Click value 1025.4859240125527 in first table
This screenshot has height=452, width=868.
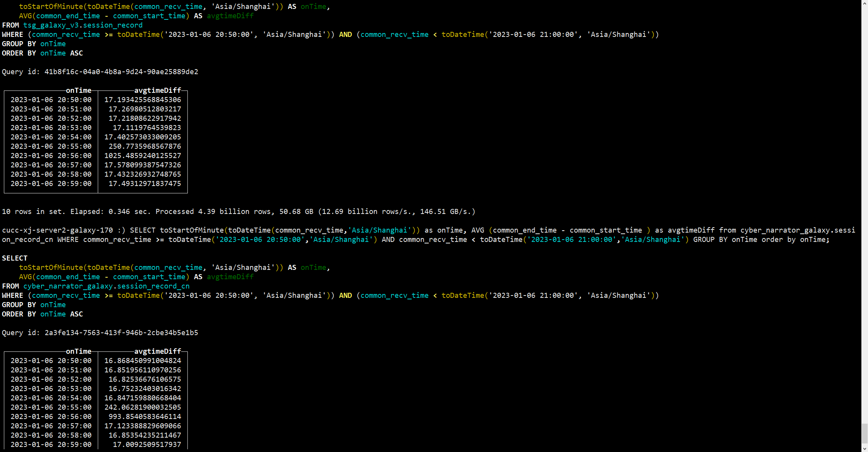(x=142, y=156)
